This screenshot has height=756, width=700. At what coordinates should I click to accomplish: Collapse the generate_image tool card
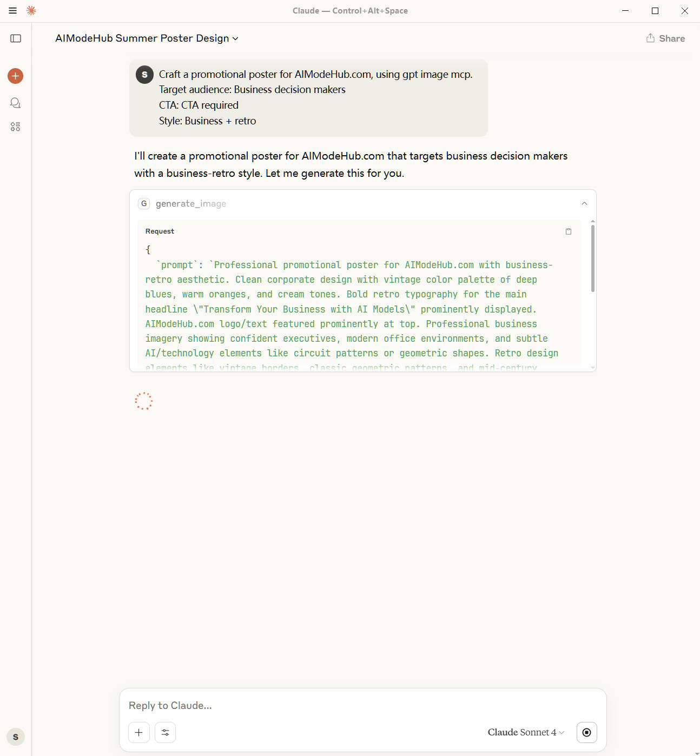[584, 204]
